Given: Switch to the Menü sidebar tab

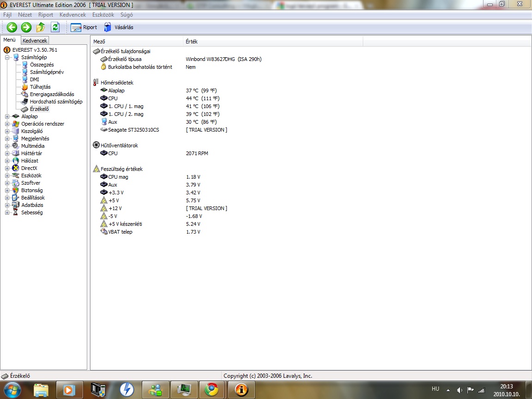Looking at the screenshot, I should 10,40.
